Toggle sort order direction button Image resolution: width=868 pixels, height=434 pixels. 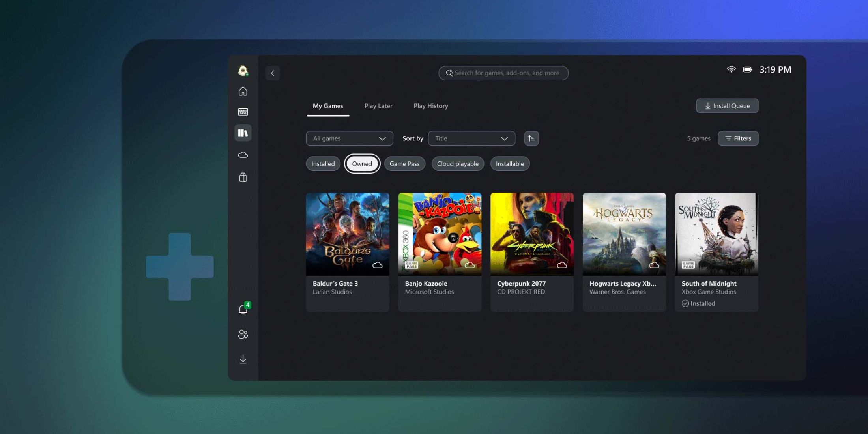(x=531, y=138)
